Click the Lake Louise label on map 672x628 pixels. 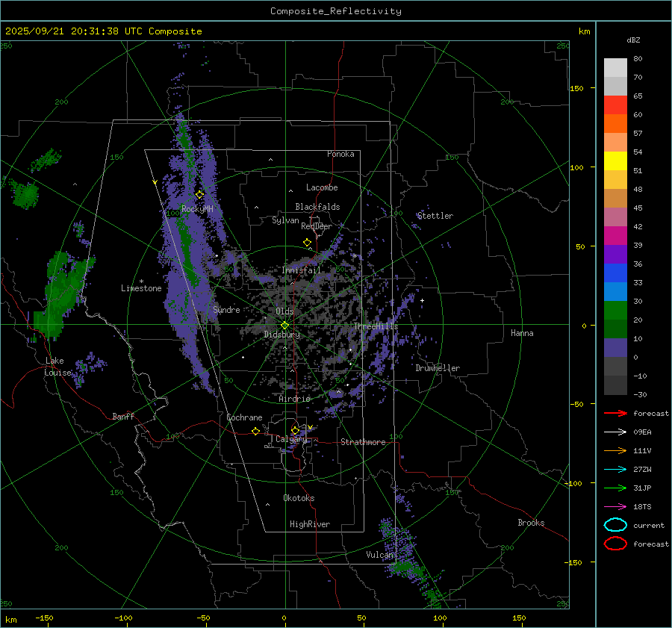point(57,367)
